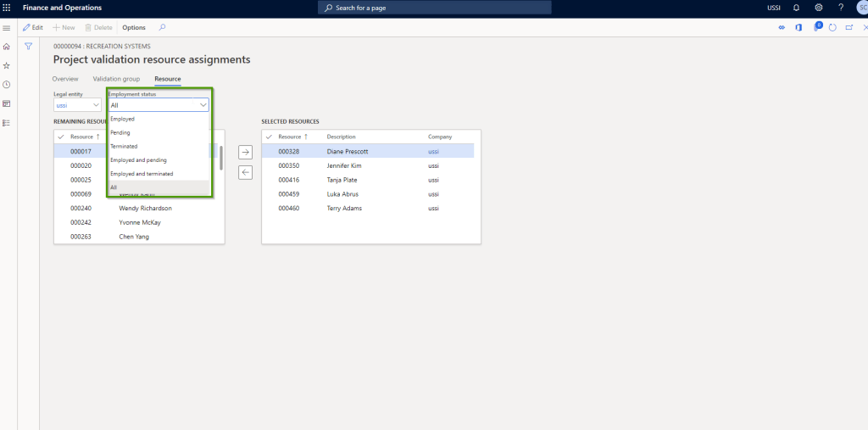Open the settings gear icon

[818, 8]
